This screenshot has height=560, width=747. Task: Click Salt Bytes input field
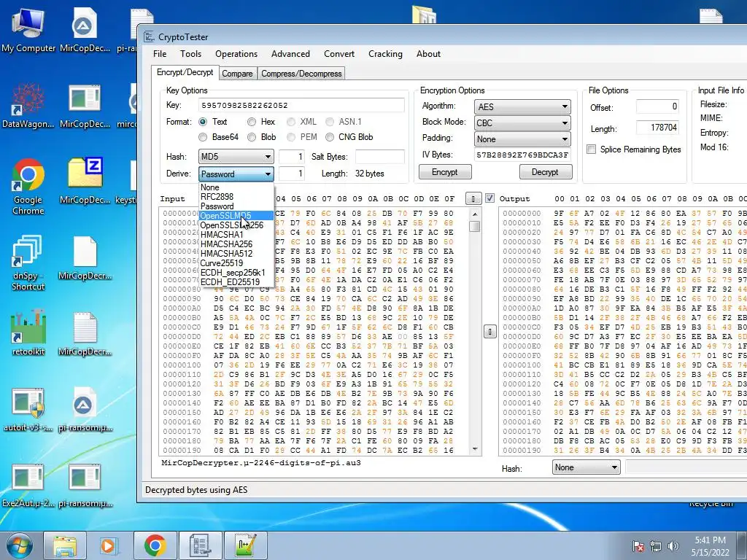[379, 157]
